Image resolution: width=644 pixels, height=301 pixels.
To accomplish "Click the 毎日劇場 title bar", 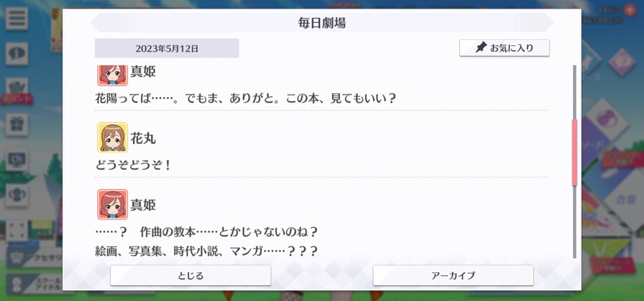I will click(x=322, y=23).
